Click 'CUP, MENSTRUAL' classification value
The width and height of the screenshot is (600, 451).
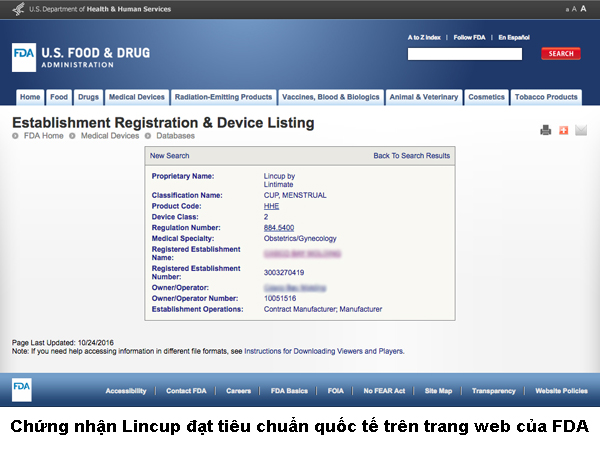[x=295, y=195]
